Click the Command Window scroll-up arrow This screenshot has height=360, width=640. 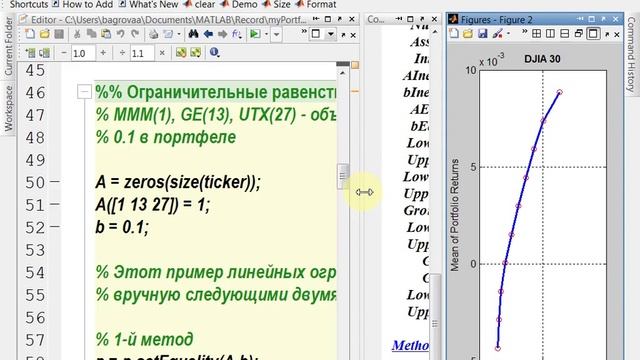(435, 32)
